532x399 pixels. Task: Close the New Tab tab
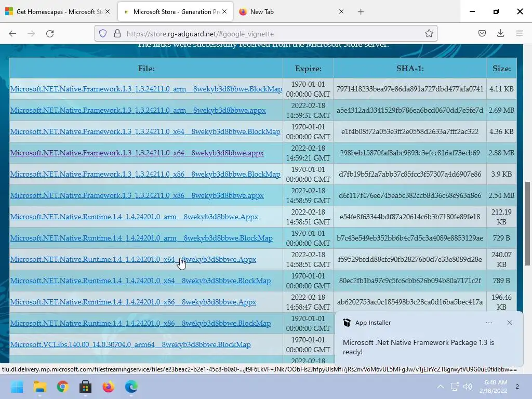click(x=341, y=11)
